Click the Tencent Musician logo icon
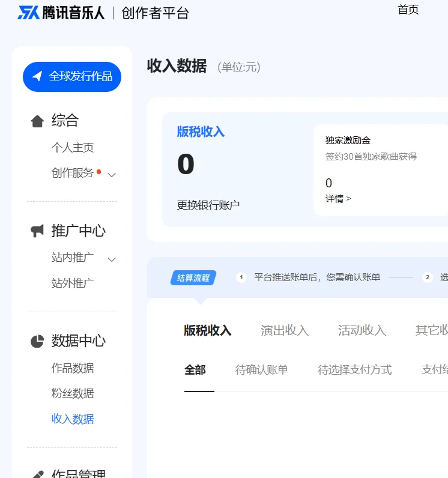This screenshot has width=448, height=478. coord(28,13)
